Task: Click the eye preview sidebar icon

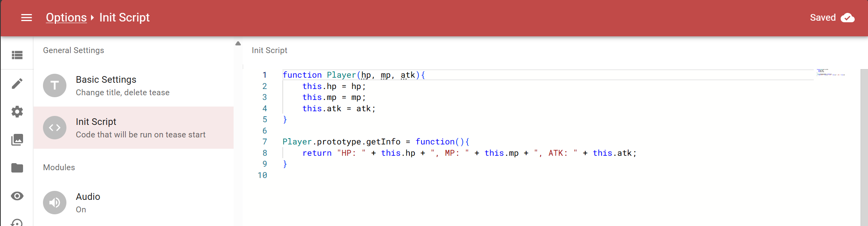Action: pyautogui.click(x=17, y=196)
